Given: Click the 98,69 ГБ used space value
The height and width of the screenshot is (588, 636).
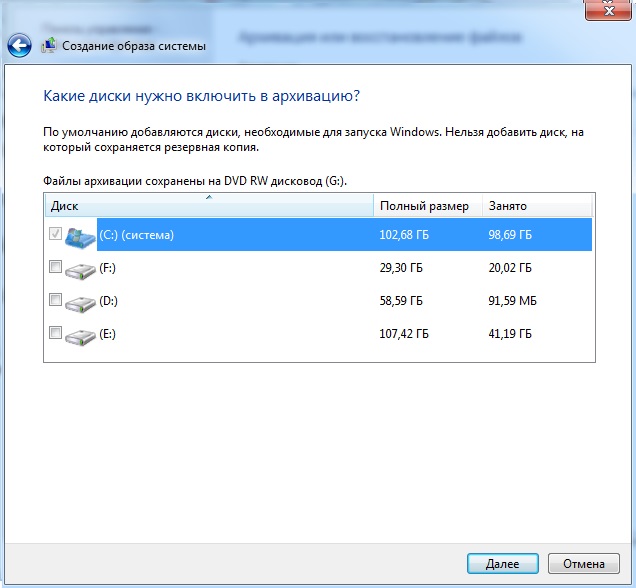Looking at the screenshot, I should 510,235.
